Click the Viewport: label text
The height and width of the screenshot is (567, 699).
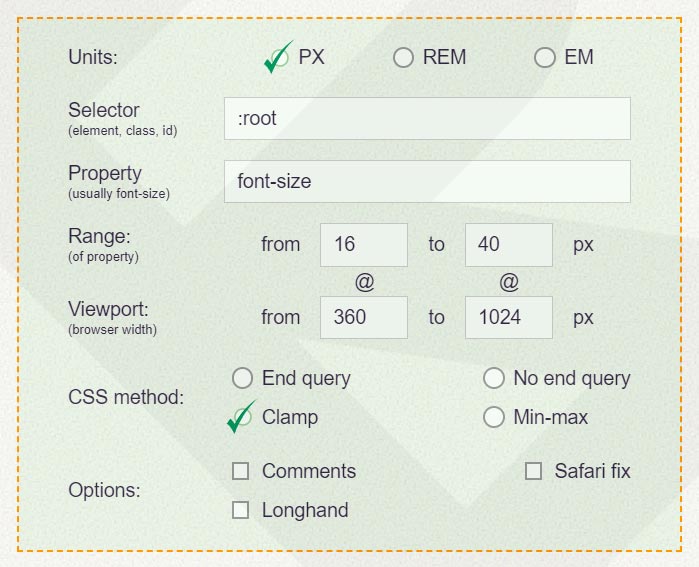pos(108,309)
